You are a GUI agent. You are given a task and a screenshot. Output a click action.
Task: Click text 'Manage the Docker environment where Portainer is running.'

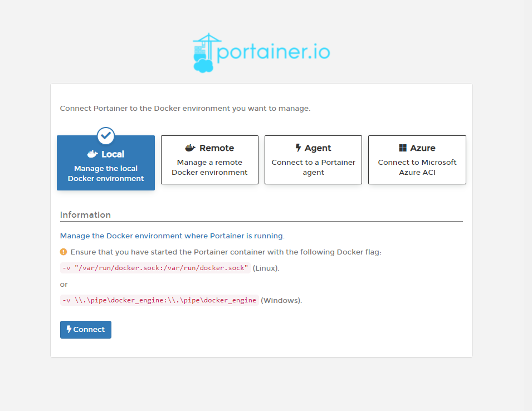(172, 236)
